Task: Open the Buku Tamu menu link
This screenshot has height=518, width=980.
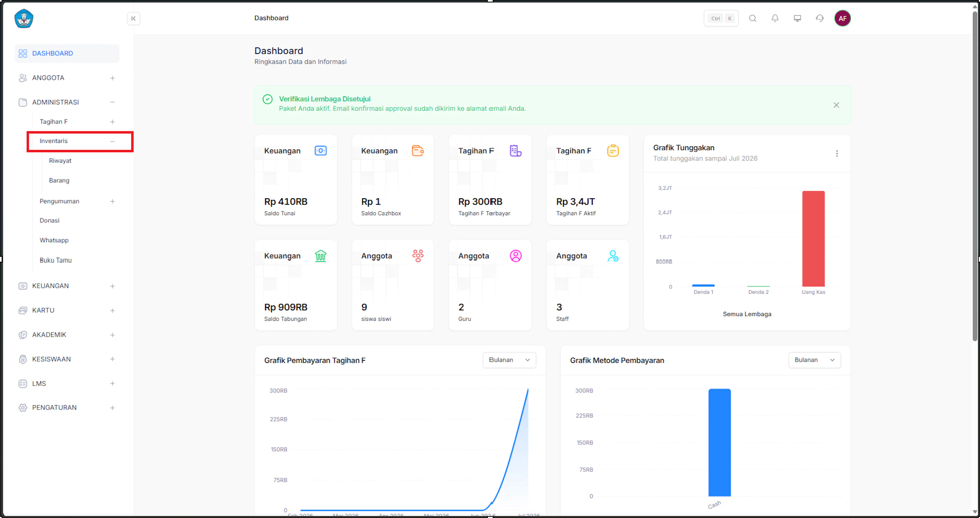Action: [x=56, y=260]
